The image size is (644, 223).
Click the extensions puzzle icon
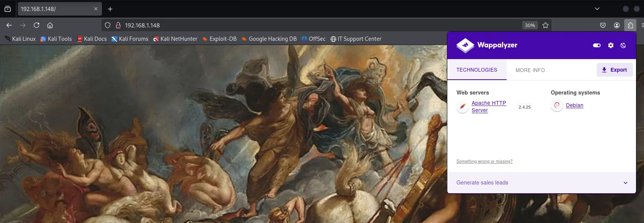click(630, 25)
